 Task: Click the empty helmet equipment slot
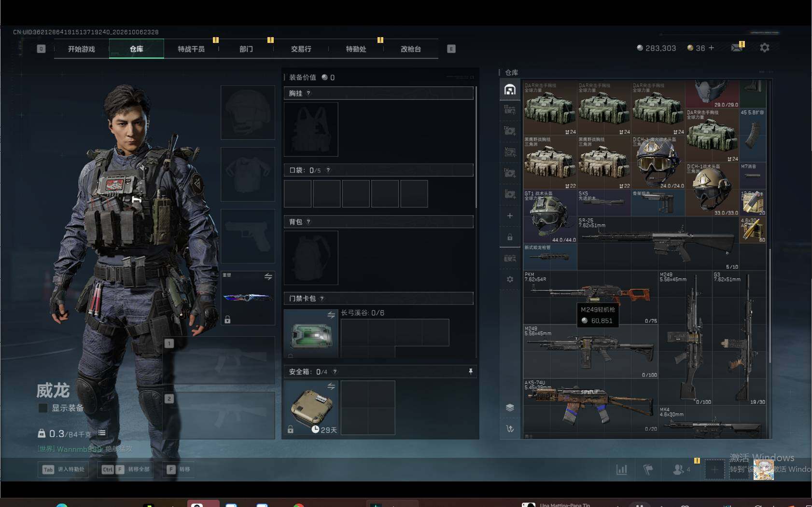coord(248,113)
